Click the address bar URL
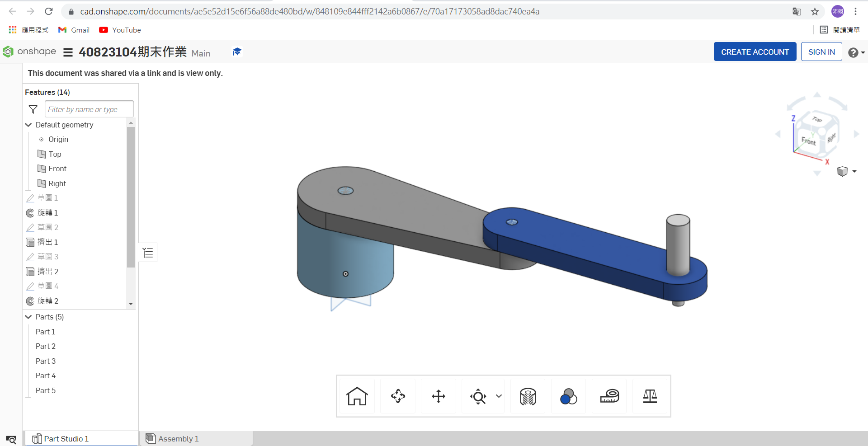 click(310, 11)
